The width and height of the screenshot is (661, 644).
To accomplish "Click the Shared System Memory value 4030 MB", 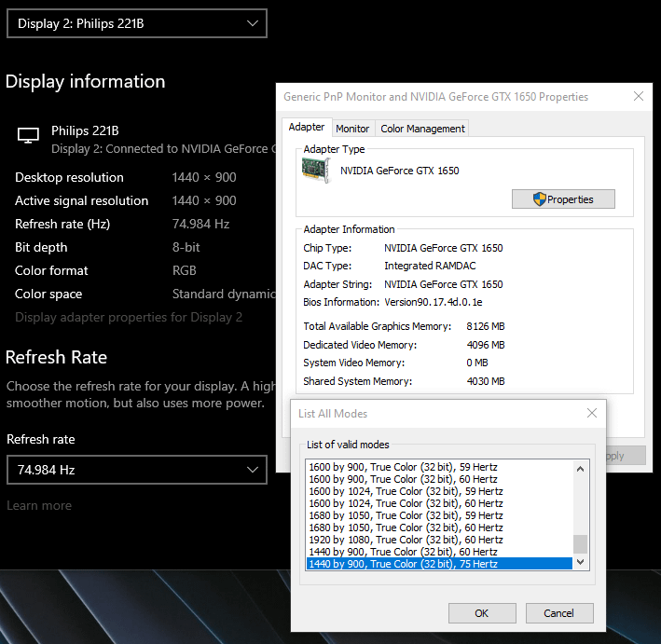I will tap(486, 381).
